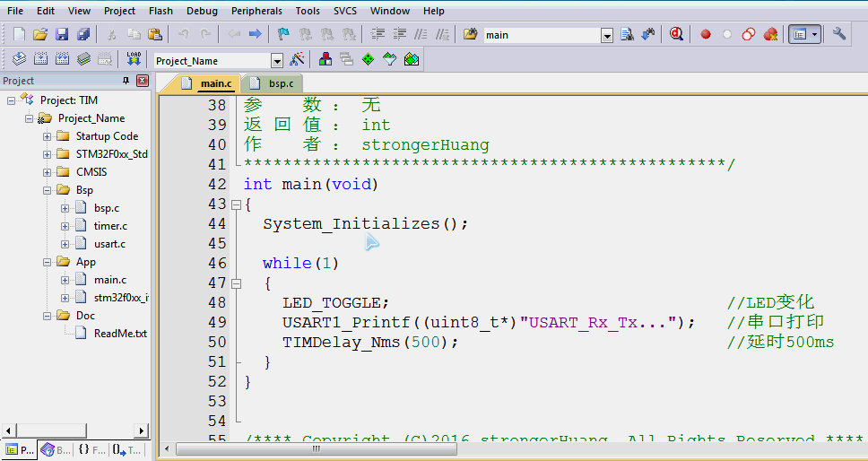Select ReadMe.txt in the Doc folder

click(x=120, y=334)
